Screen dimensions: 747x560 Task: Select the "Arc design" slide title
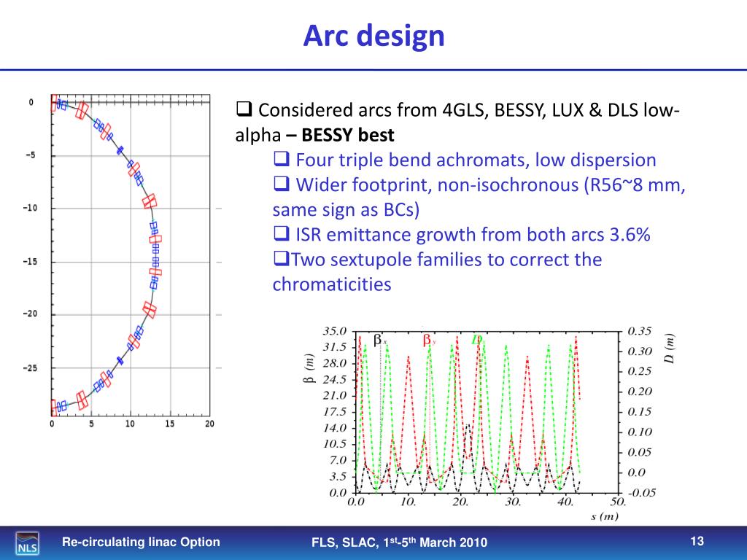[x=374, y=35]
